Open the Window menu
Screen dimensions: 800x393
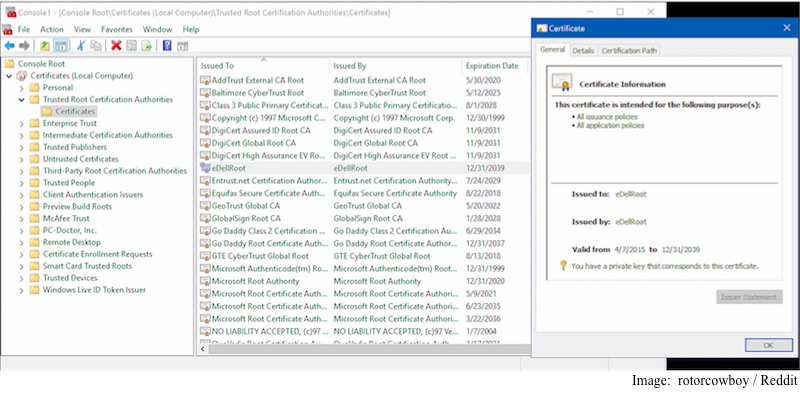[x=157, y=29]
